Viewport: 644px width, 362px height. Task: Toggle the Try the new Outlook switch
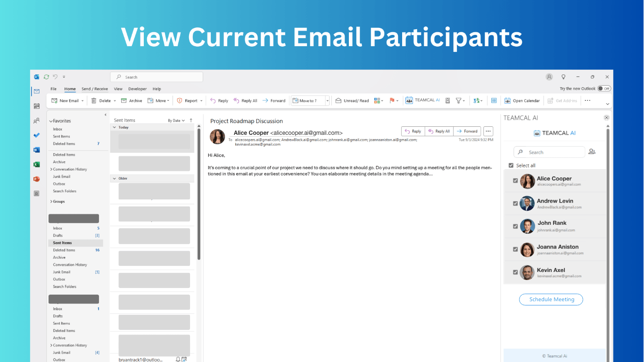point(604,89)
